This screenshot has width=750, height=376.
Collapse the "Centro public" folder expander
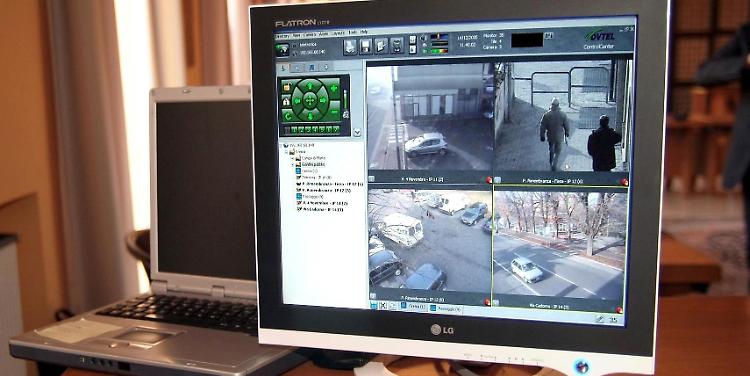click(x=292, y=165)
